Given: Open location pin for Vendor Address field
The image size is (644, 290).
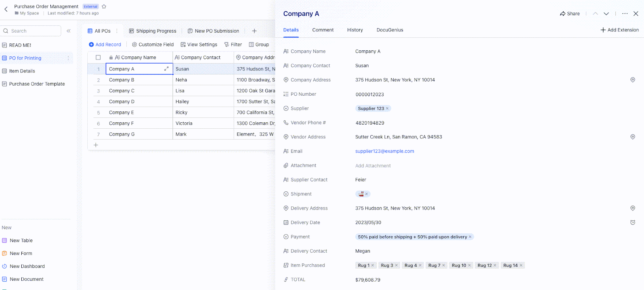Looking at the screenshot, I should click(x=633, y=137).
